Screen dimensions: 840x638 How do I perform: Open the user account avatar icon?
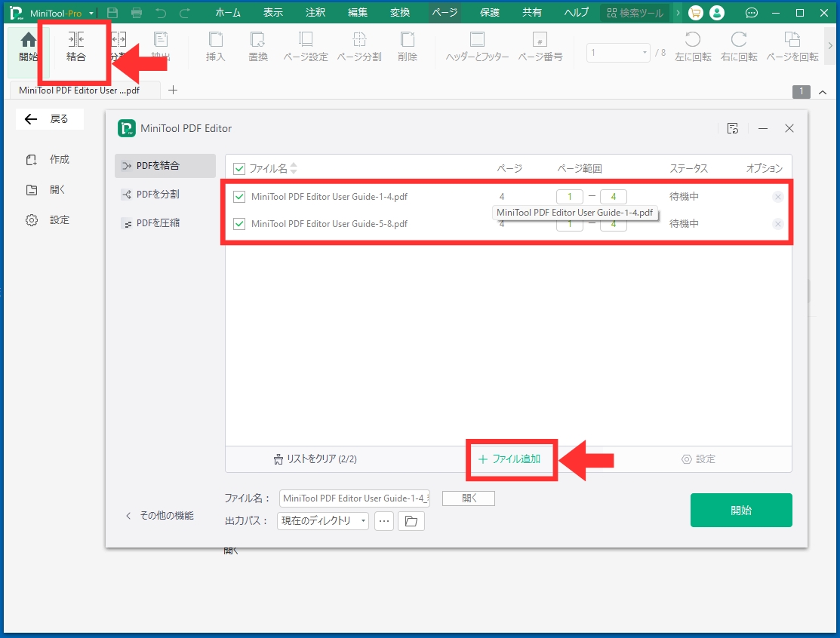(717, 13)
